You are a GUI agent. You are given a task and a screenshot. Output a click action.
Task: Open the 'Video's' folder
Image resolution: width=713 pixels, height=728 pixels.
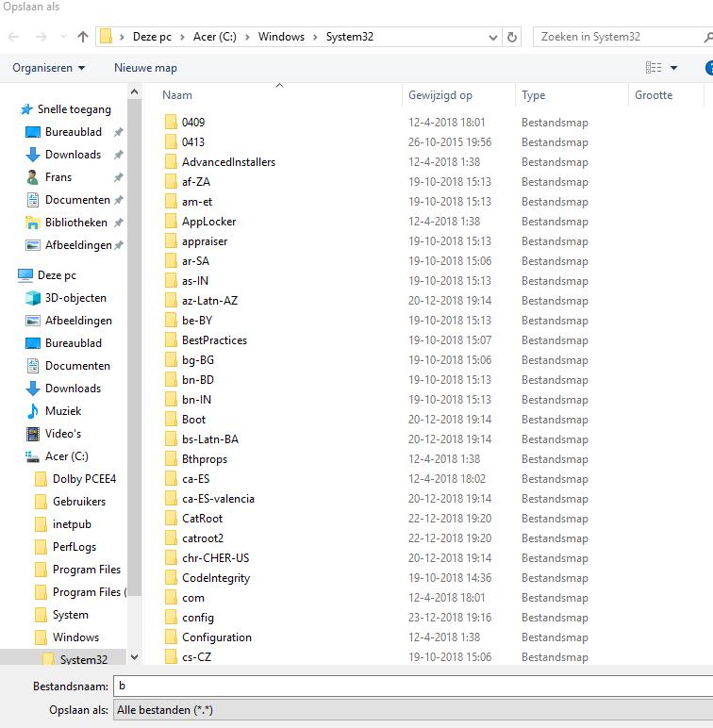pyautogui.click(x=63, y=434)
